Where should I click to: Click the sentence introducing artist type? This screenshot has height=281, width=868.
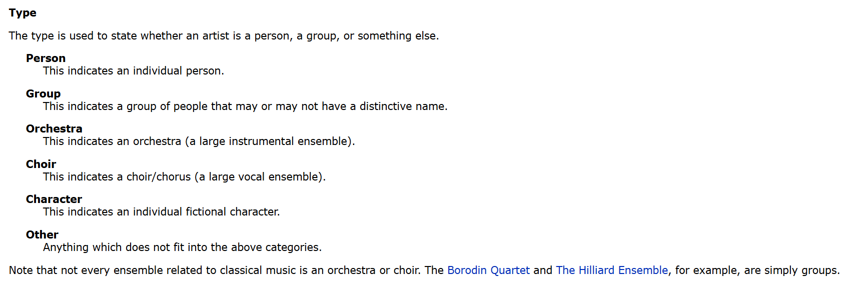point(224,36)
